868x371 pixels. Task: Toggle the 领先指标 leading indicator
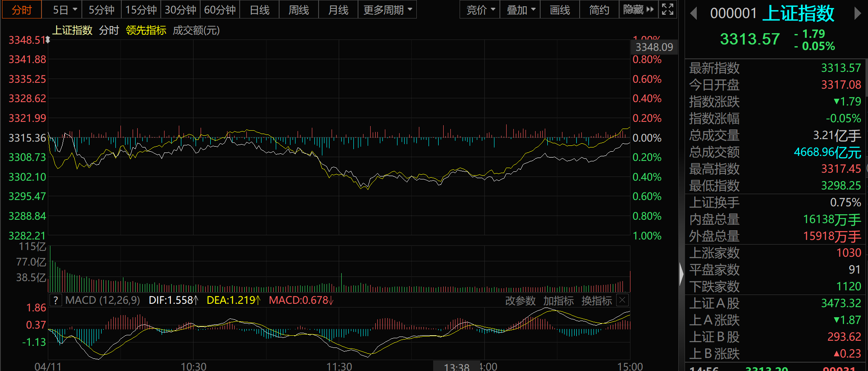tap(146, 30)
